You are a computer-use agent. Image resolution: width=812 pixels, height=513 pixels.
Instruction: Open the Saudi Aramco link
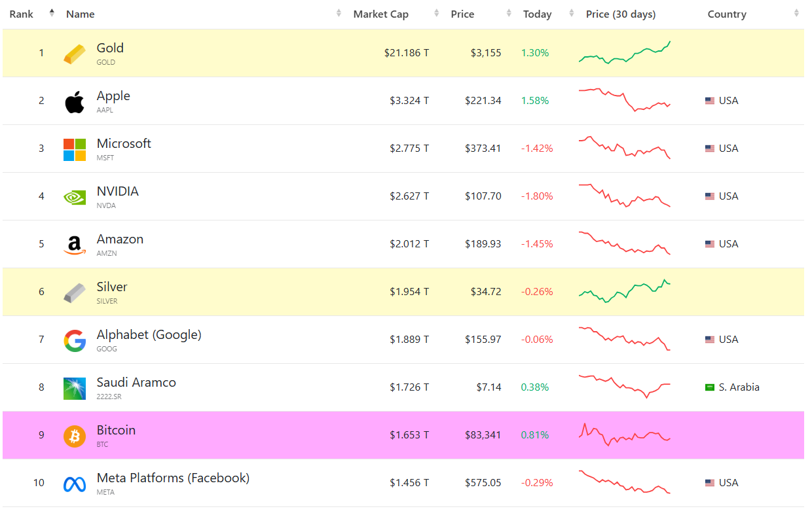coord(136,383)
